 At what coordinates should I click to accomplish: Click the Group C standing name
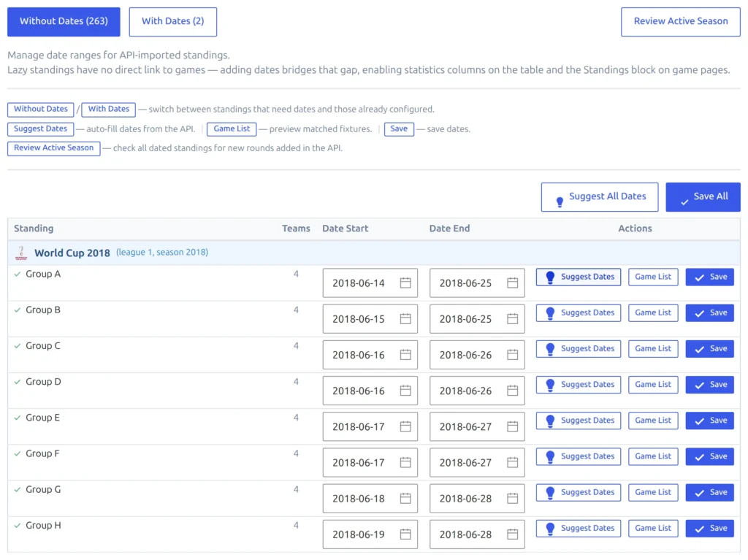point(43,346)
